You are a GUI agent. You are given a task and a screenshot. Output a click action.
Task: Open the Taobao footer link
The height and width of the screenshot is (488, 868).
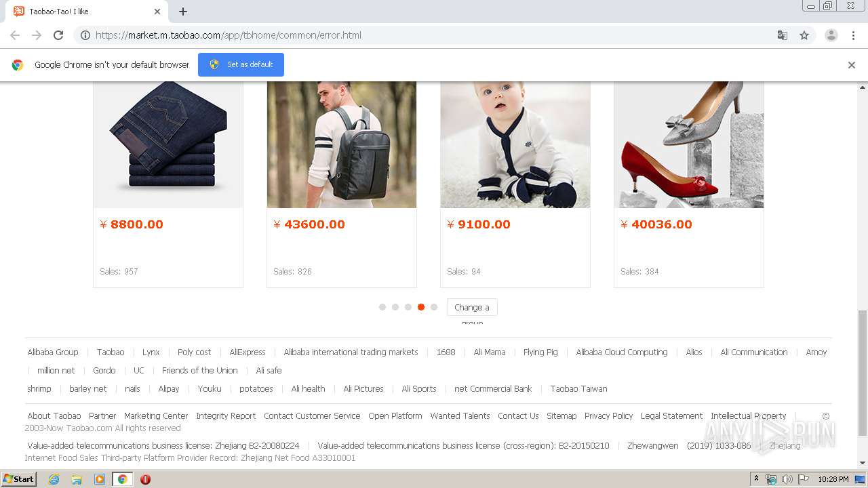coord(111,352)
